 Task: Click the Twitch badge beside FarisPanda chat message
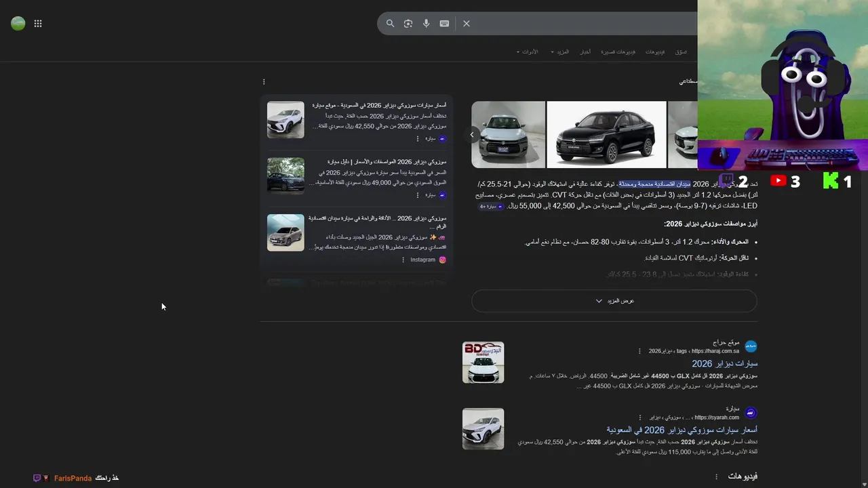pyautogui.click(x=37, y=479)
